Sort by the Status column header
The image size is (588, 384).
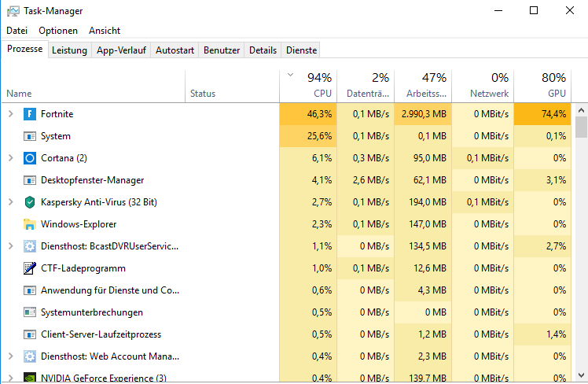(x=232, y=87)
